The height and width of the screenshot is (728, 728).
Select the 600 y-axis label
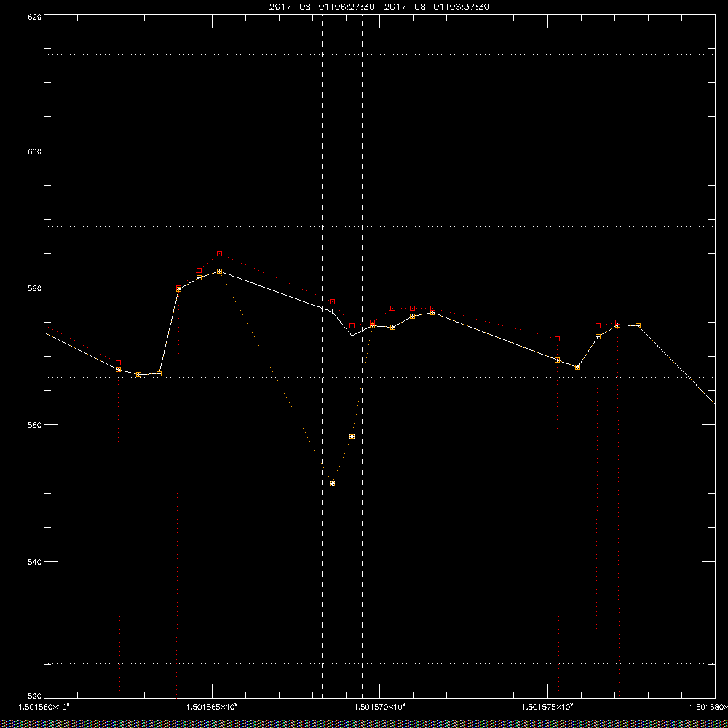point(35,151)
